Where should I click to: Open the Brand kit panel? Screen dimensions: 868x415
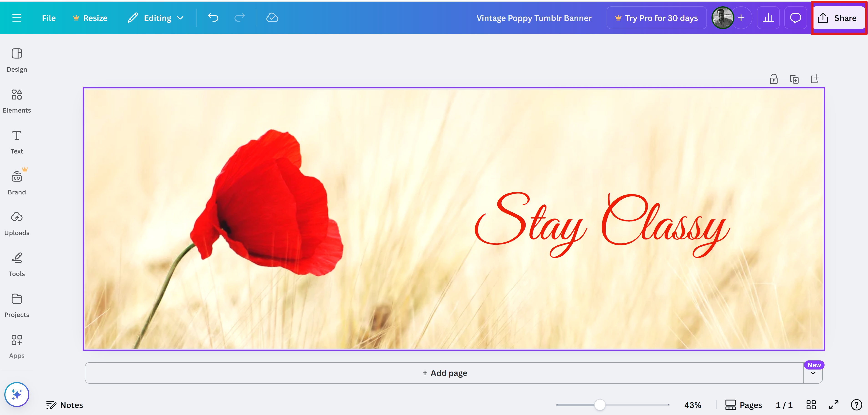[x=17, y=183]
